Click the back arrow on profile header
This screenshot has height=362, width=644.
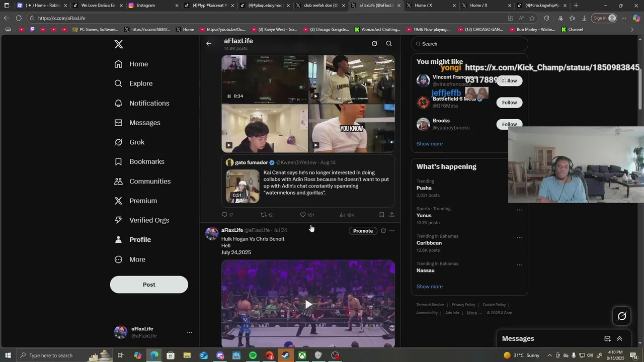click(x=209, y=44)
